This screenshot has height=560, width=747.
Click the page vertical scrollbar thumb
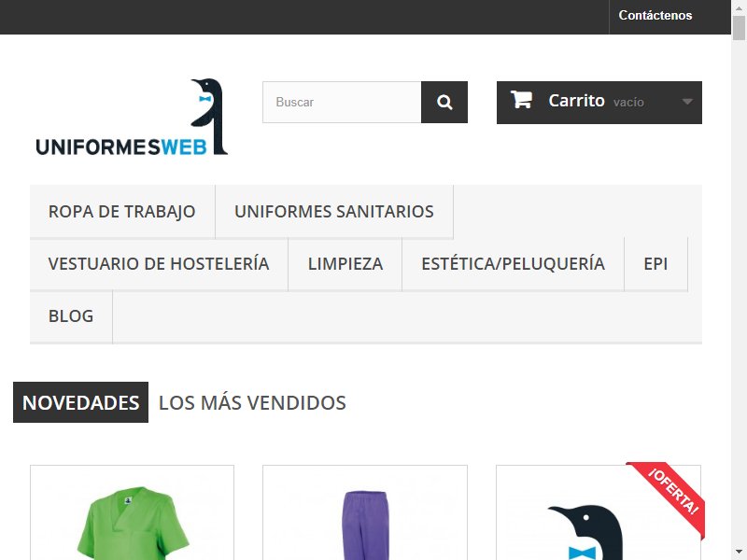[x=739, y=28]
